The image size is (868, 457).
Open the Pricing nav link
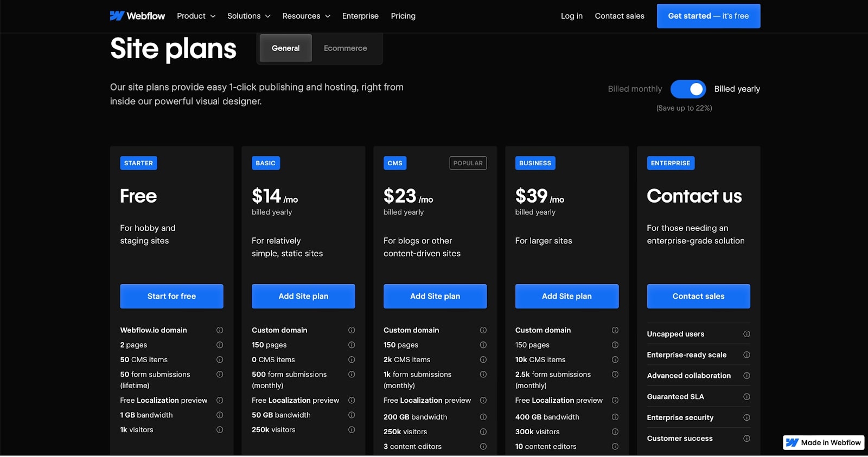(x=403, y=16)
